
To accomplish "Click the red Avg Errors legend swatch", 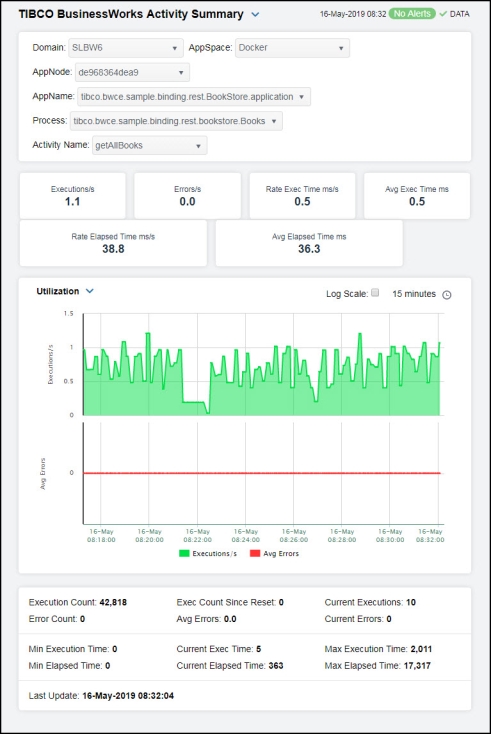I will pos(255,553).
